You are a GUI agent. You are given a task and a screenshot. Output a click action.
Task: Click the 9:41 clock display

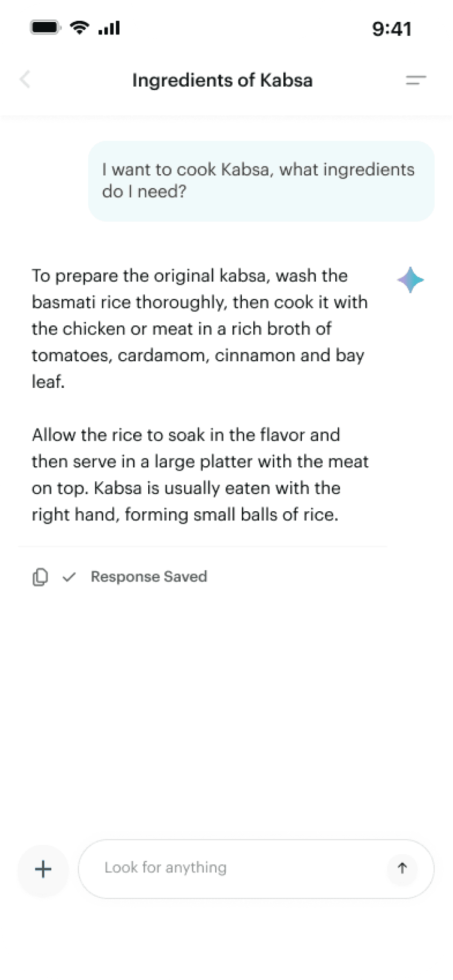click(391, 29)
